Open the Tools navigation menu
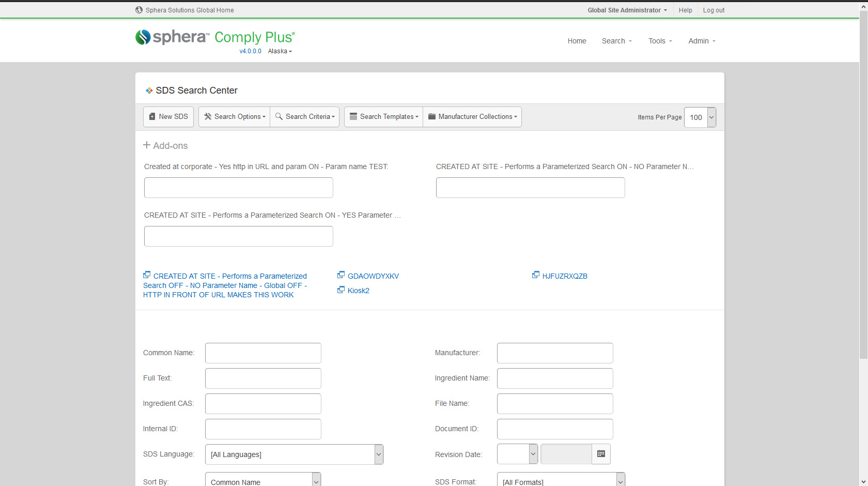The image size is (868, 486). point(660,41)
